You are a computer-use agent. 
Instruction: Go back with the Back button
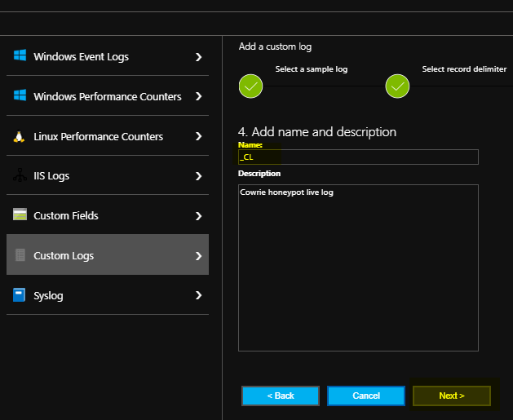click(x=281, y=396)
